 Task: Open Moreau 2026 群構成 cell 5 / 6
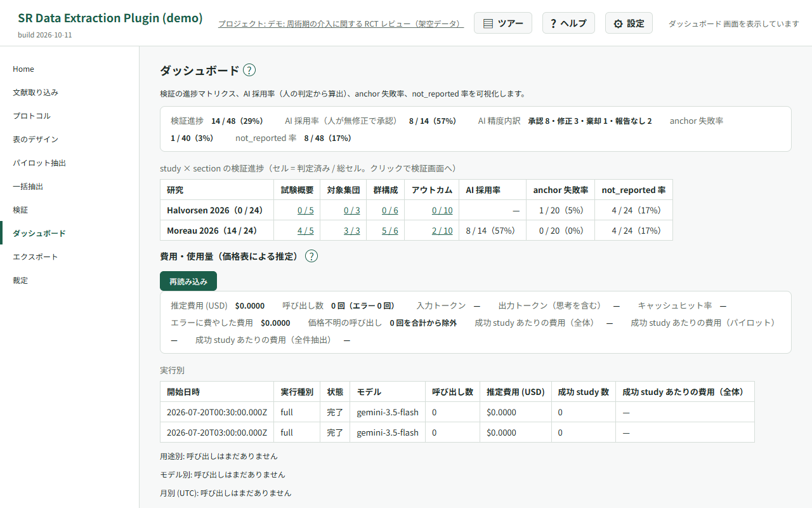[390, 231]
